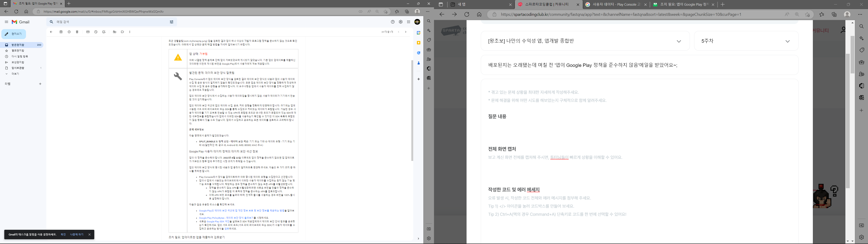Open Gmail main menu hamburger icon

[x=6, y=22]
